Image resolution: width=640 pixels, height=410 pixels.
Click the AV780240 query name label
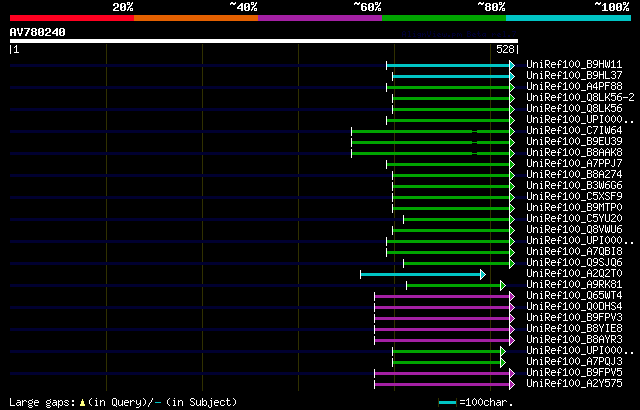pyautogui.click(x=38, y=32)
